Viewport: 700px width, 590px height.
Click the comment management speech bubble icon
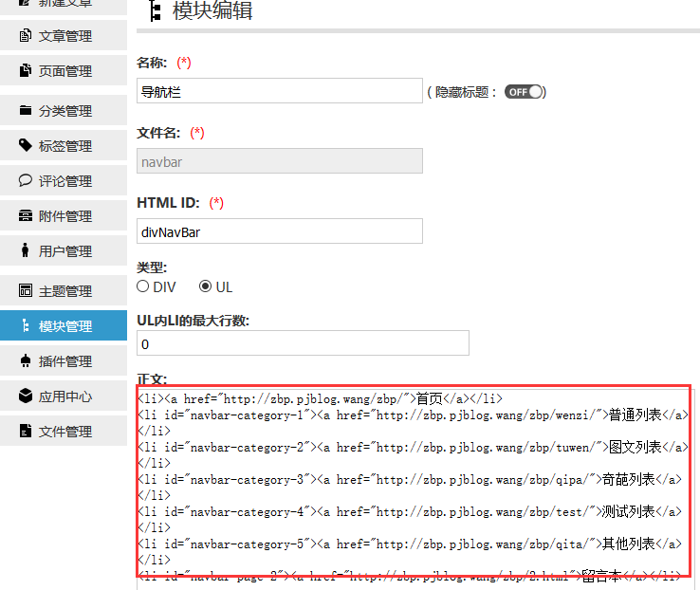pyautogui.click(x=26, y=180)
